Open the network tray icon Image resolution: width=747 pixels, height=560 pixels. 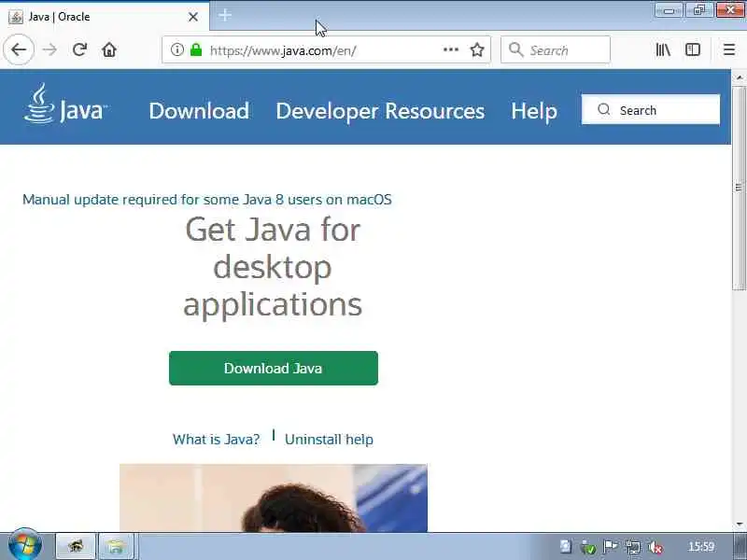tap(633, 547)
